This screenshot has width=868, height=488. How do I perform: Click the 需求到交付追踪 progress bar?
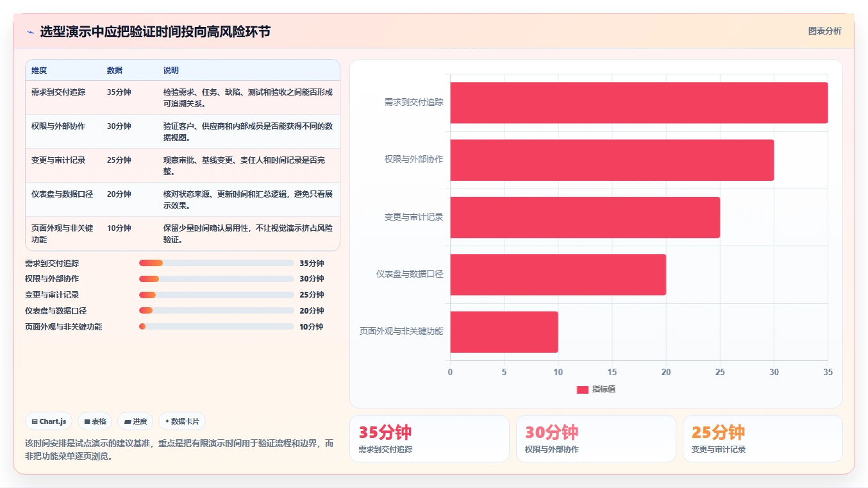tap(217, 263)
